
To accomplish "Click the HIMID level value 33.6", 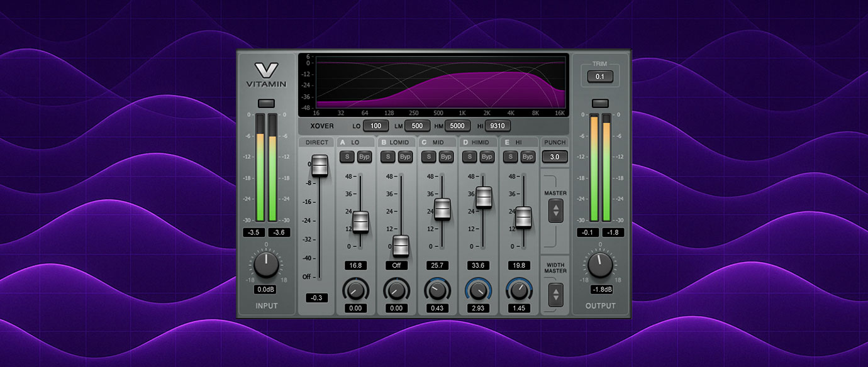I will pos(478,265).
